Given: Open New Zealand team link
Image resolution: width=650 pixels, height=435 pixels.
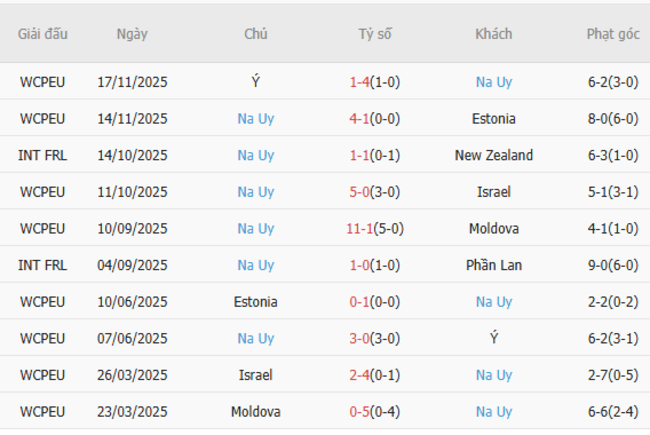Looking at the screenshot, I should point(494,155).
